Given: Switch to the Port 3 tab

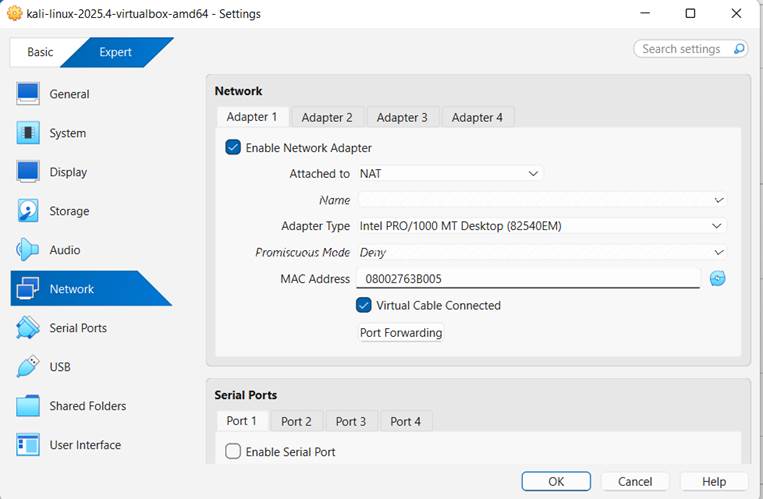Looking at the screenshot, I should pyautogui.click(x=350, y=421).
